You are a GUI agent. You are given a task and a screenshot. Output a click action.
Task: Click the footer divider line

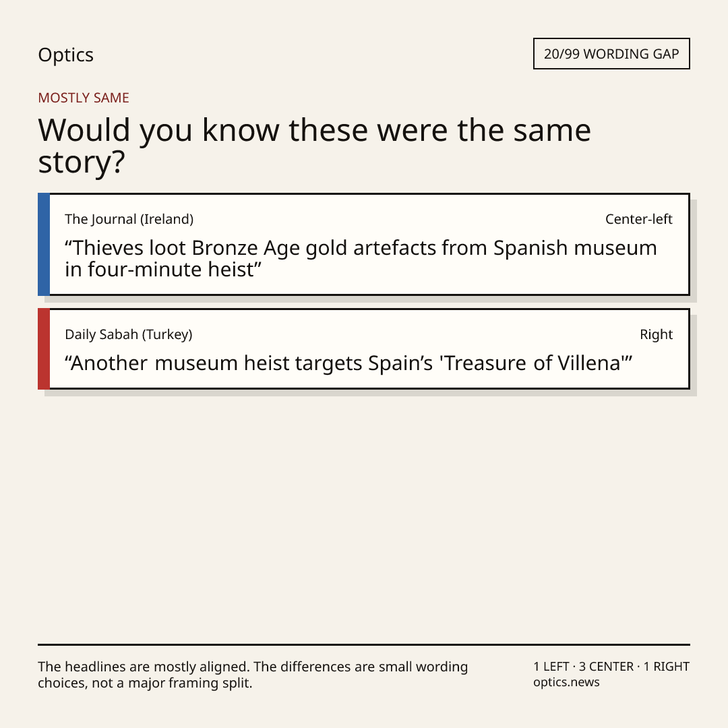point(363,644)
